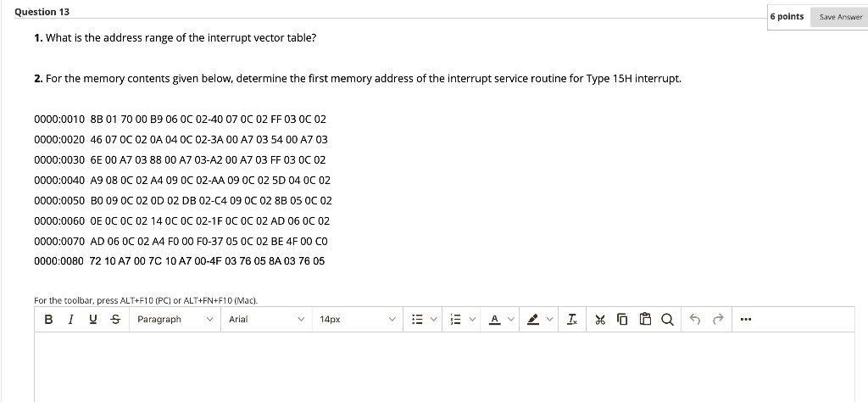868x402 pixels.
Task: Paste from clipboard icon
Action: click(x=645, y=320)
